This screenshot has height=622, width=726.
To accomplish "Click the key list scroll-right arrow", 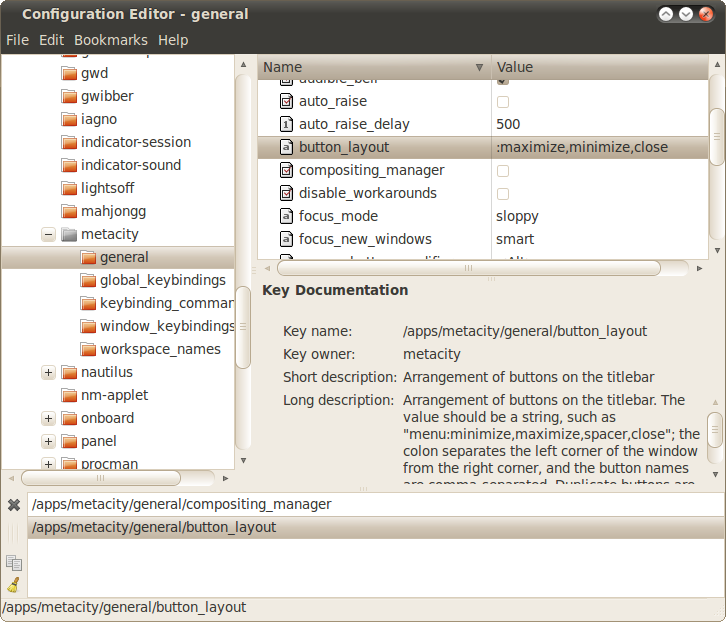I will click(699, 268).
